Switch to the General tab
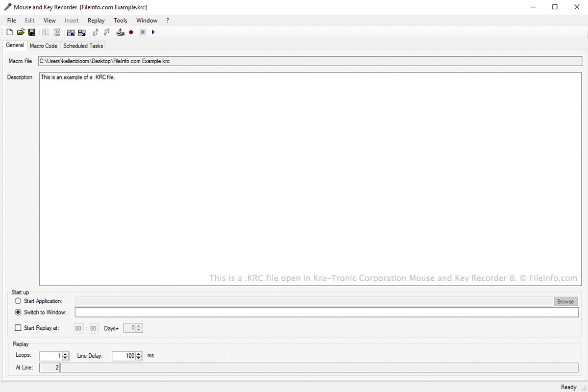The width and height of the screenshot is (588, 392). pyautogui.click(x=15, y=45)
